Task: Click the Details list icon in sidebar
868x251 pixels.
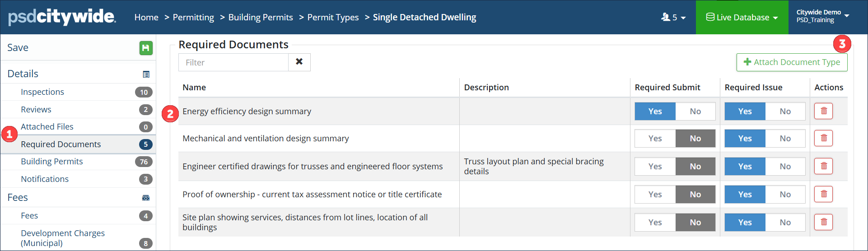Action: pyautogui.click(x=146, y=74)
